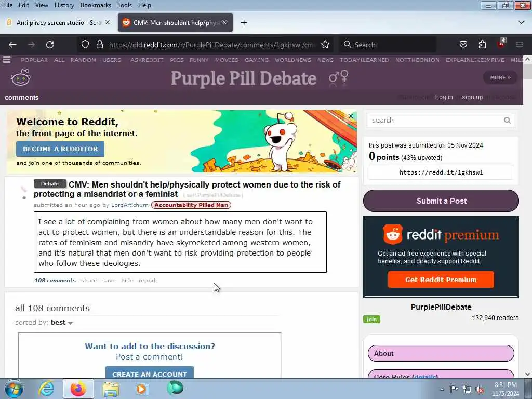Screen dimensions: 532x399
Task: Click the About sidebar section
Action: [441, 353]
